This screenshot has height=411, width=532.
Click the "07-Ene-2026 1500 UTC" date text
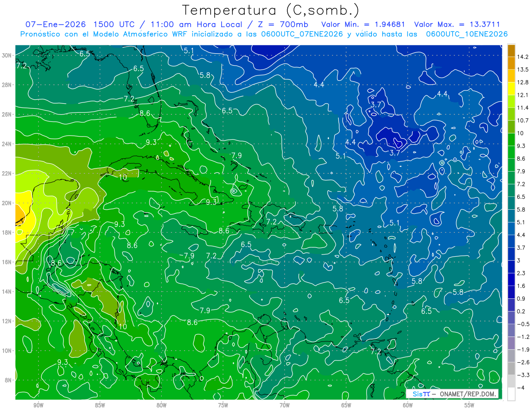click(80, 24)
